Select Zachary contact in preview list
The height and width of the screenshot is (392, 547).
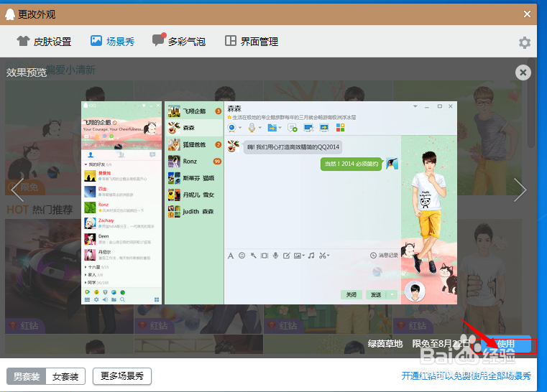tap(121, 223)
